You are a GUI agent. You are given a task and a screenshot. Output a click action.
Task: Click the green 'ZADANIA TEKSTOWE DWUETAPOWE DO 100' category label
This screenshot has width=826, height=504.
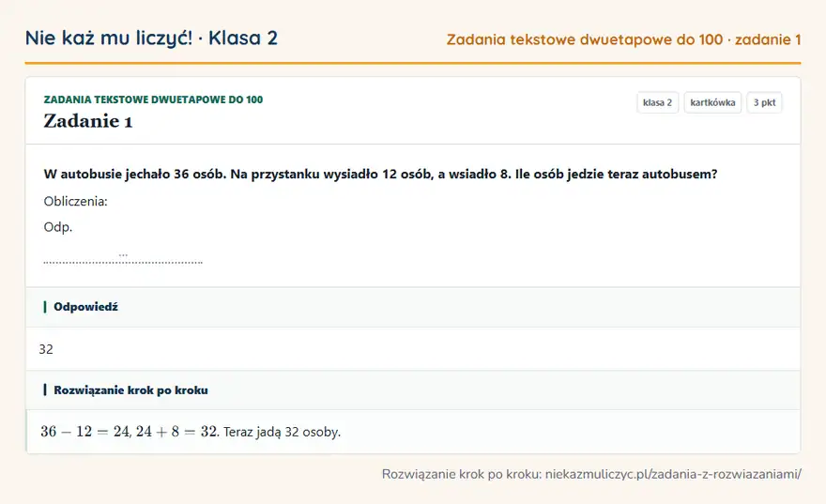[153, 99]
